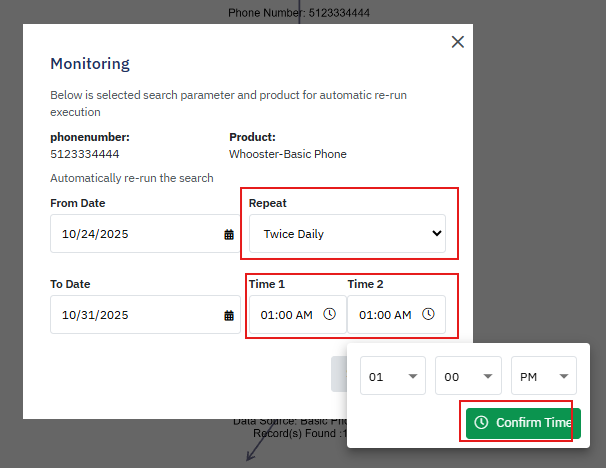Viewport: 606px width, 468px height.
Task: Open the hour dropdown showing 01
Action: [392, 377]
